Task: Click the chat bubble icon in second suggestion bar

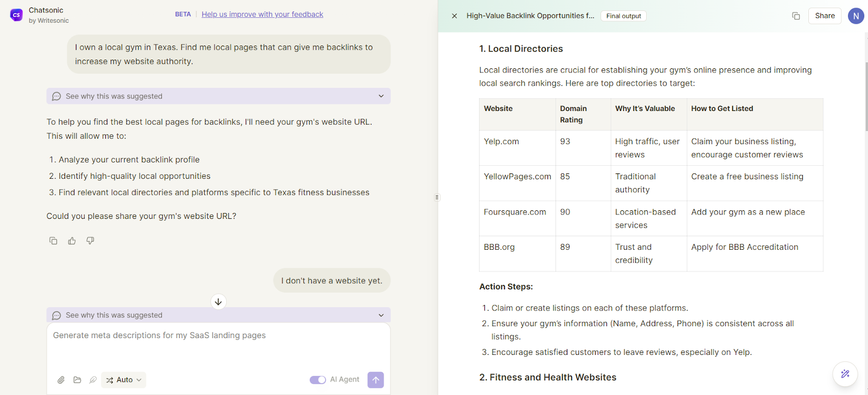Action: (x=56, y=315)
